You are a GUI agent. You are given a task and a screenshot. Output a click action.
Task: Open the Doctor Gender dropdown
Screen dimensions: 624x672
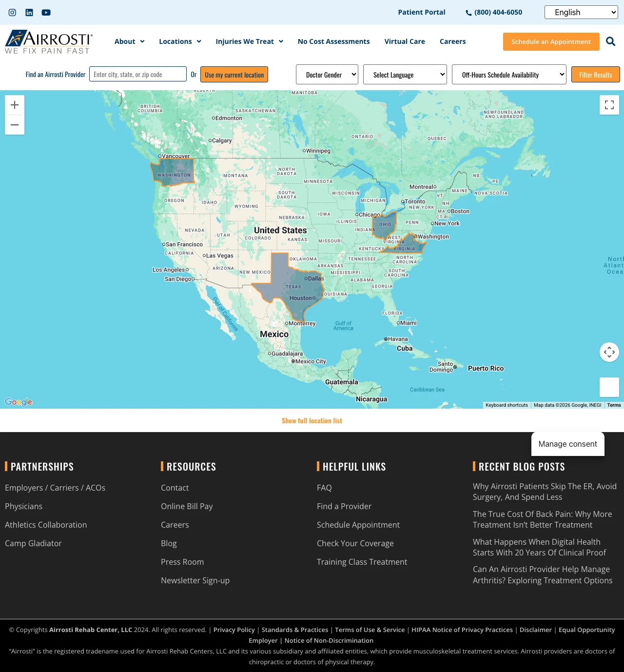click(x=327, y=75)
